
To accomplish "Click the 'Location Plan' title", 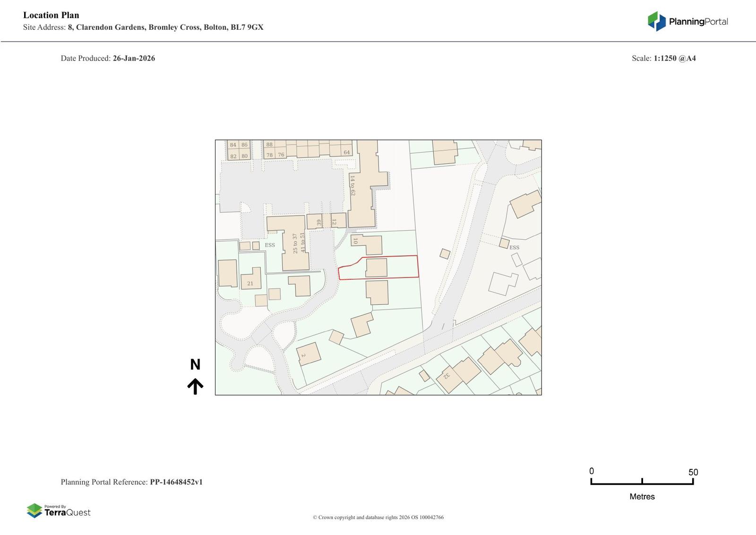I will (51, 15).
